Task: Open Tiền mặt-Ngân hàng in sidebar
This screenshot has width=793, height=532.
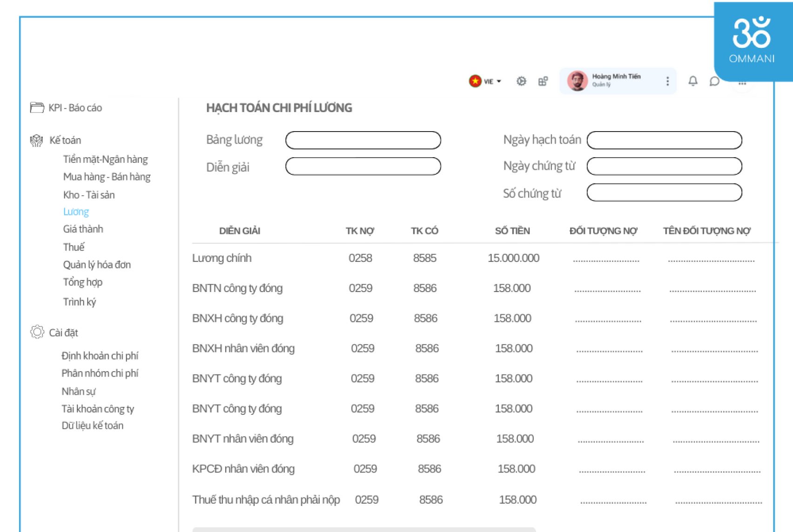Action: point(105,159)
